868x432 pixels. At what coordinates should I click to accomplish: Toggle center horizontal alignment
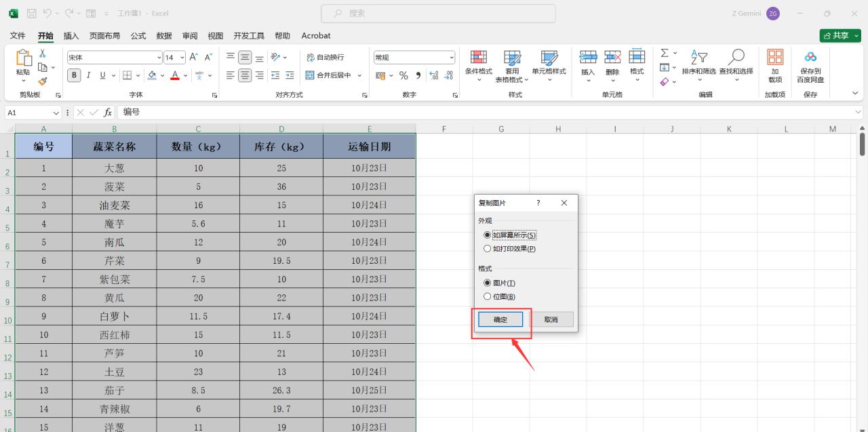coord(245,75)
